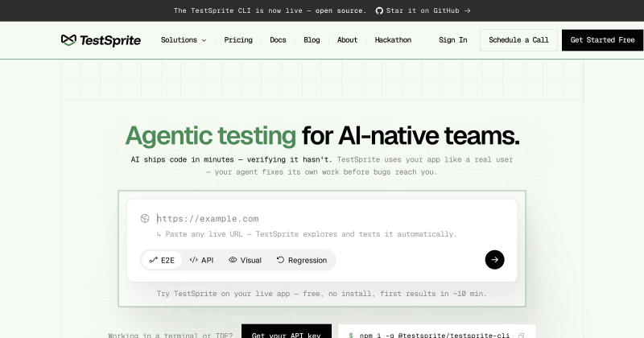Select the Visual test type
Screen dimensions: 644x338
(x=246, y=260)
